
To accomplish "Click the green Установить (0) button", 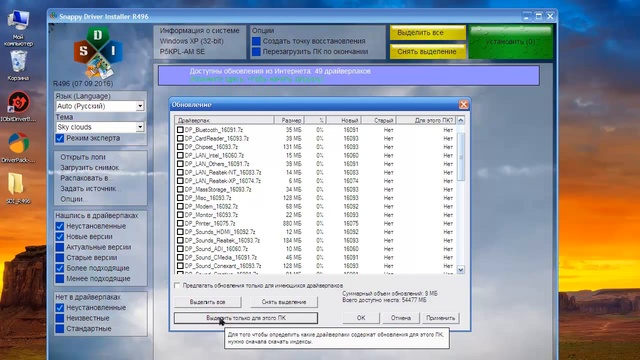I will [x=511, y=42].
